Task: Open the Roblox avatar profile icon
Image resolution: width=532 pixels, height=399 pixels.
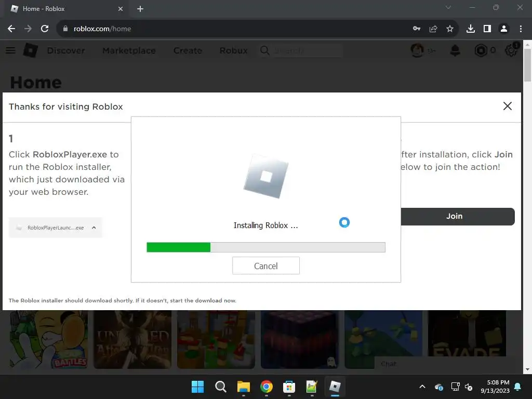Action: tap(417, 50)
